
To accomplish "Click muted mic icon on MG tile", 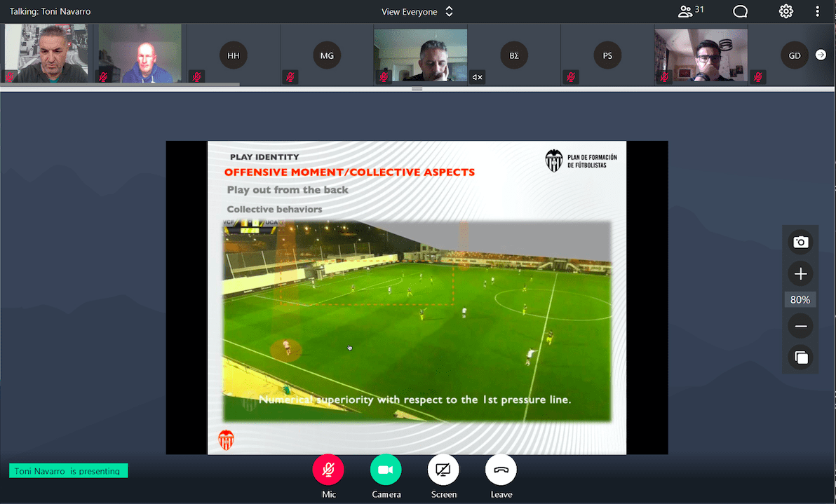I will click(290, 77).
